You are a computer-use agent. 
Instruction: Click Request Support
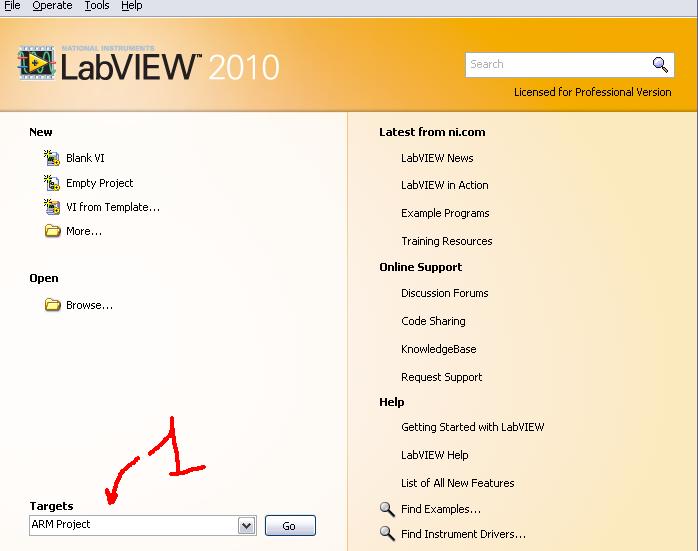click(442, 377)
